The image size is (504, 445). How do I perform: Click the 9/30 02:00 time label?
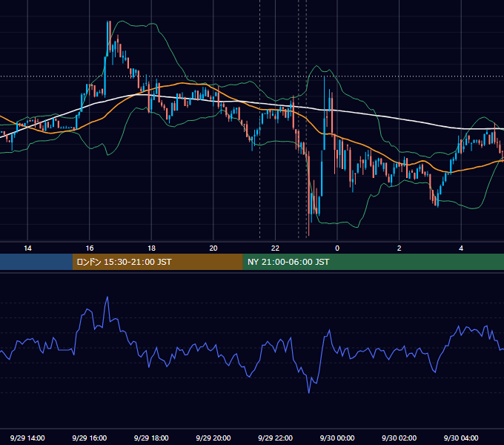click(x=399, y=438)
